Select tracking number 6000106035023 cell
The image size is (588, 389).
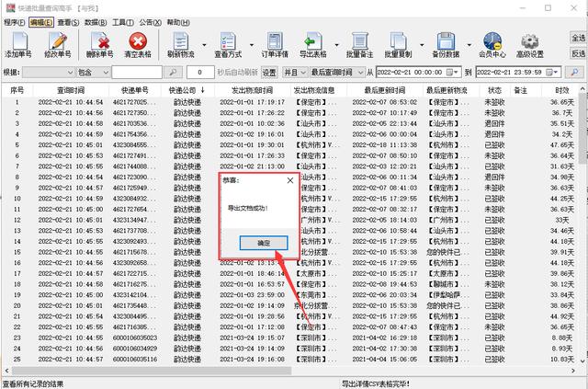point(135,338)
